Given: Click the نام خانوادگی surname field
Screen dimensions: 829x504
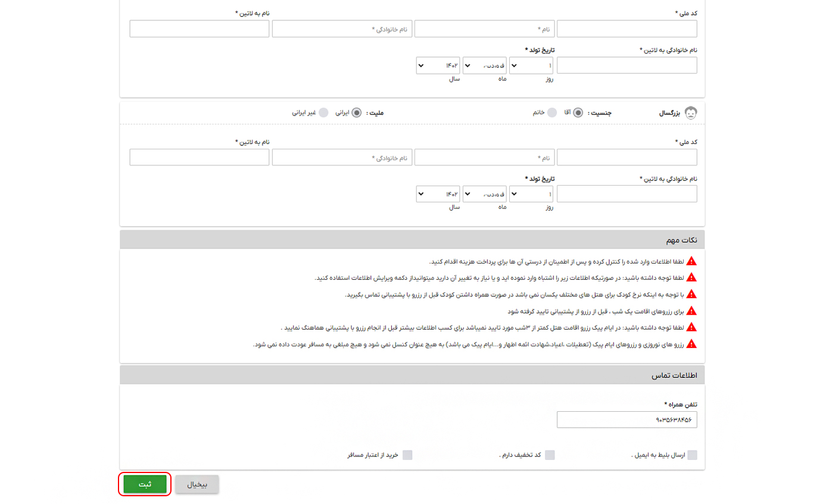Looking at the screenshot, I should (x=342, y=28).
